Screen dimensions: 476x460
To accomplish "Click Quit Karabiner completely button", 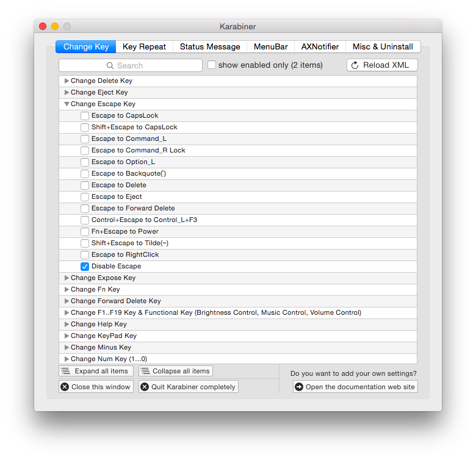I will 189,387.
